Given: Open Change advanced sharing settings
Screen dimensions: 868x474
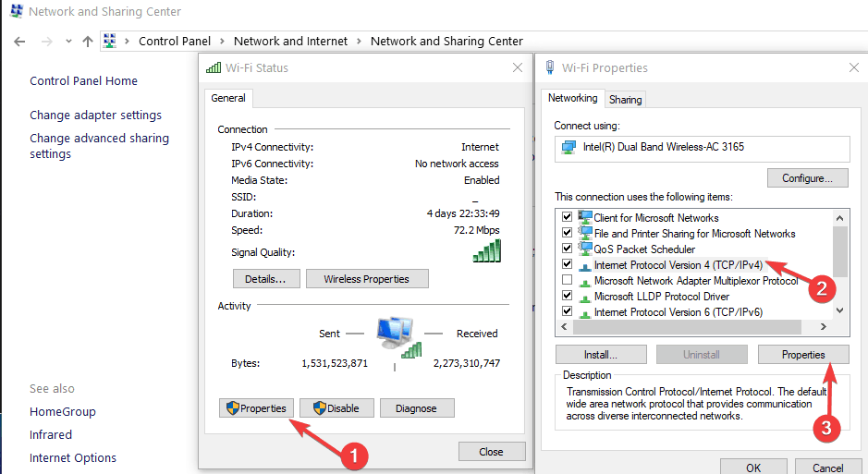Looking at the screenshot, I should [x=99, y=145].
